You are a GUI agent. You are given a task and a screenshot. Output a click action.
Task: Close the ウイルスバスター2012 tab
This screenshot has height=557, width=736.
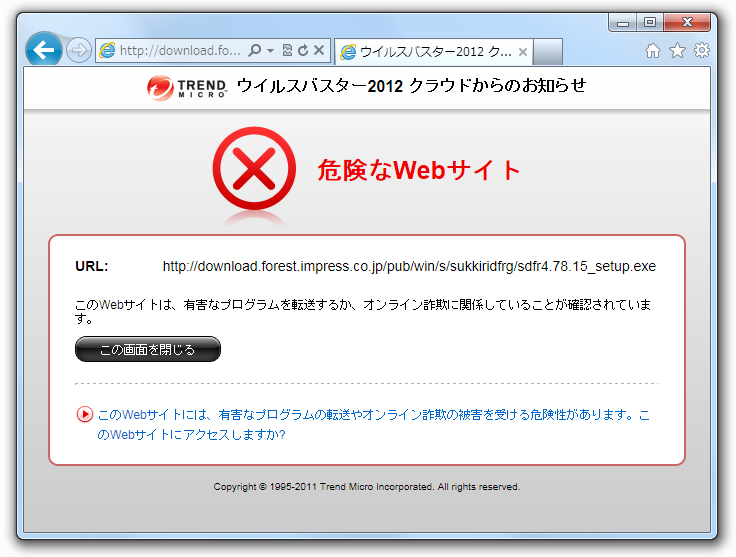[x=522, y=52]
